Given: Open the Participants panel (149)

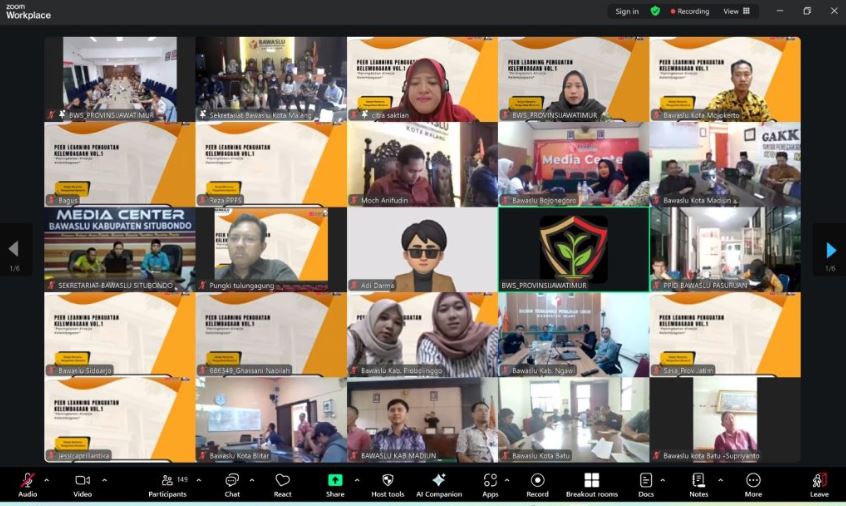Looking at the screenshot, I should [168, 485].
